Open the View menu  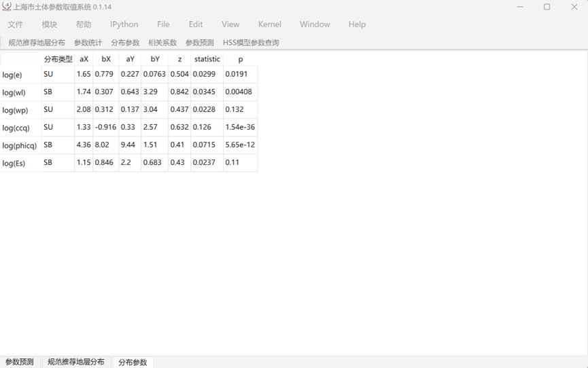(230, 24)
